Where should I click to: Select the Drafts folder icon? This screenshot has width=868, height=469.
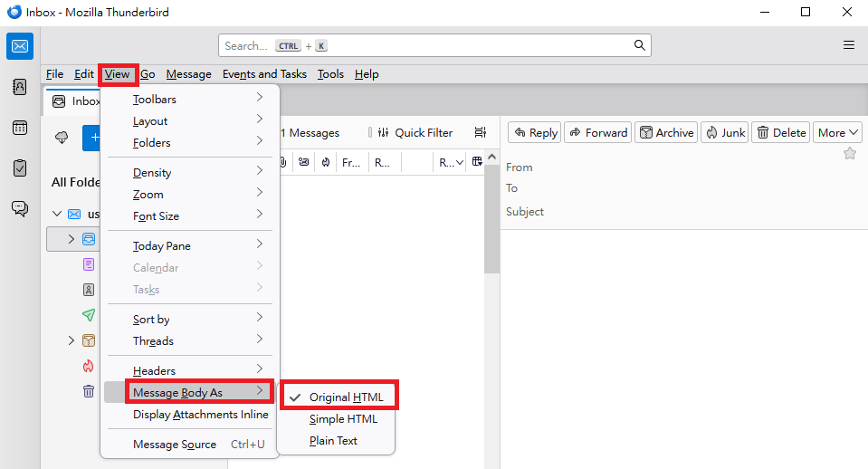[89, 264]
